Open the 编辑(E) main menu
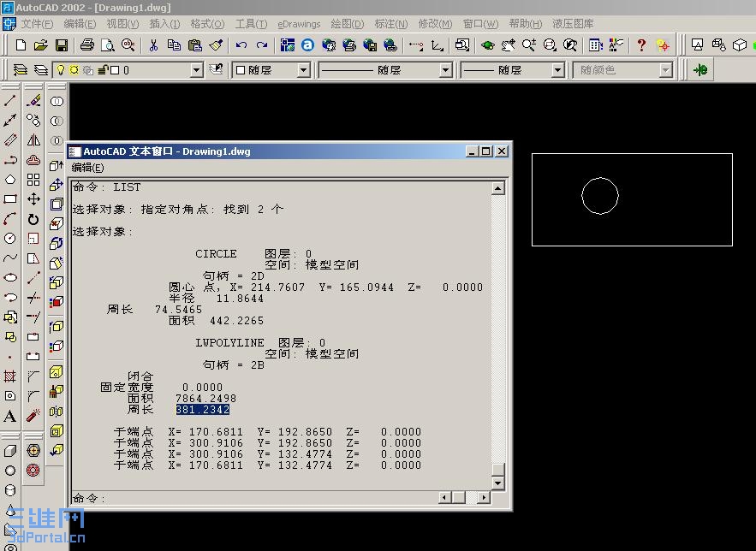 coord(80,24)
